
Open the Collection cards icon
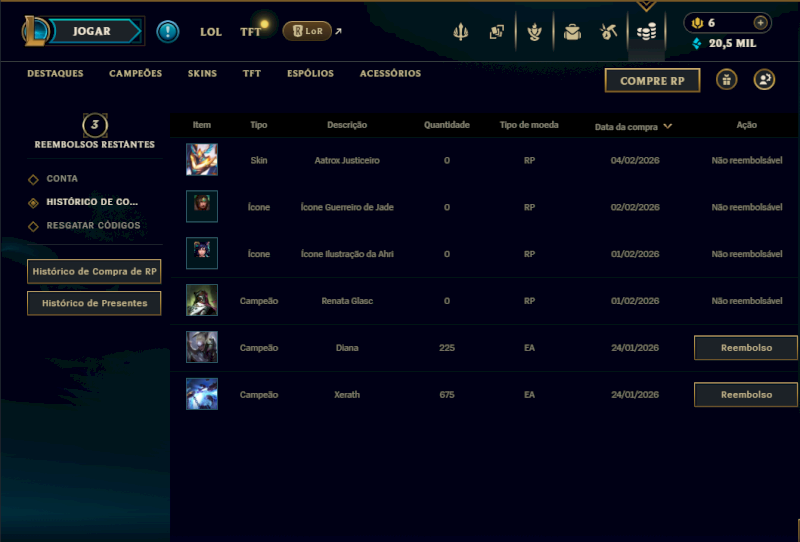tap(496, 32)
